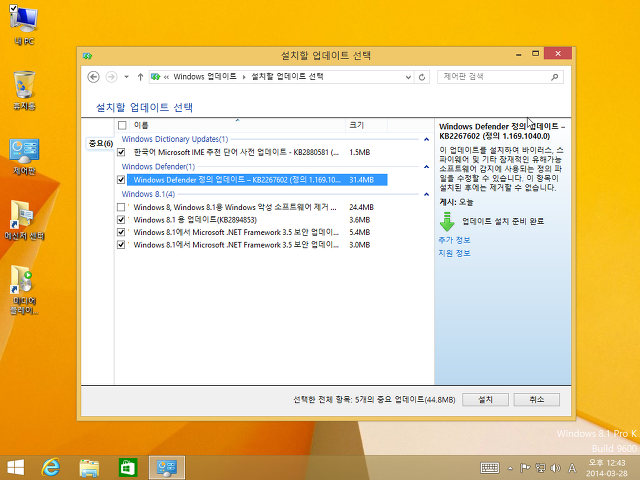Open the address bar history dropdown

click(408, 77)
